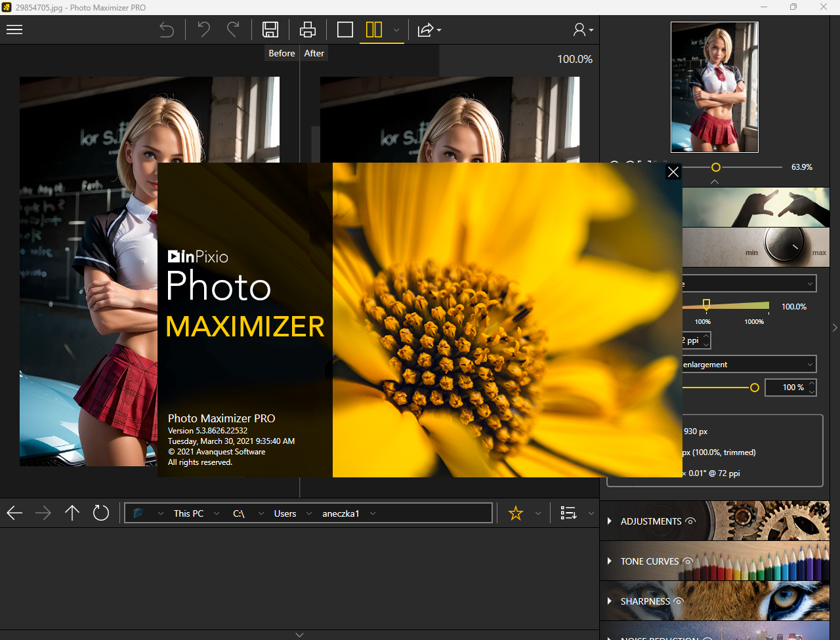Undo the last edit

pos(204,30)
